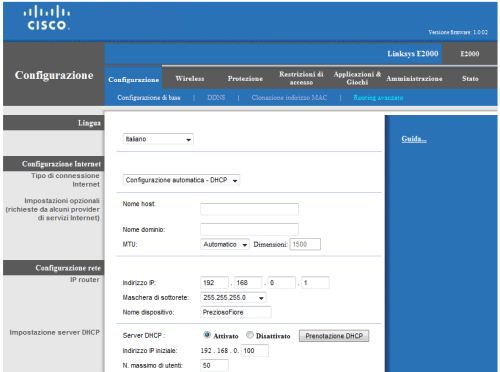
Task: Open connection type dropdown Configurazione automatica - DHCP
Action: tap(181, 180)
